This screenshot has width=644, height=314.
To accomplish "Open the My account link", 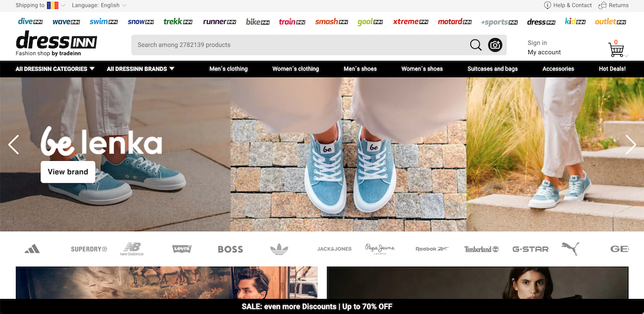I will pyautogui.click(x=544, y=52).
